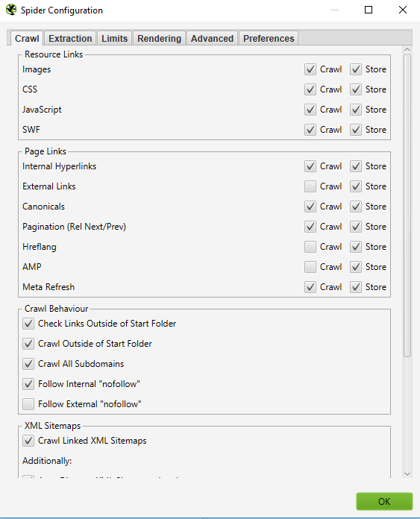Maximize the Spider Configuration window

pos(369,10)
